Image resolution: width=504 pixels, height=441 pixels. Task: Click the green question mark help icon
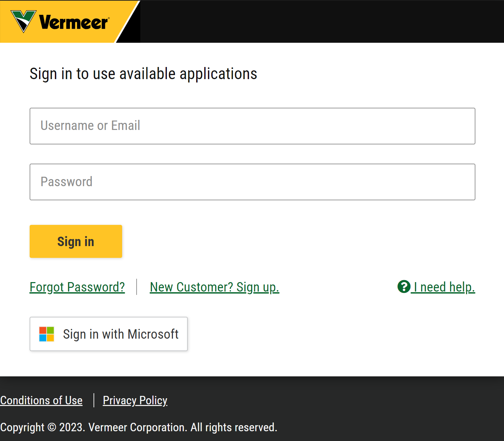404,287
